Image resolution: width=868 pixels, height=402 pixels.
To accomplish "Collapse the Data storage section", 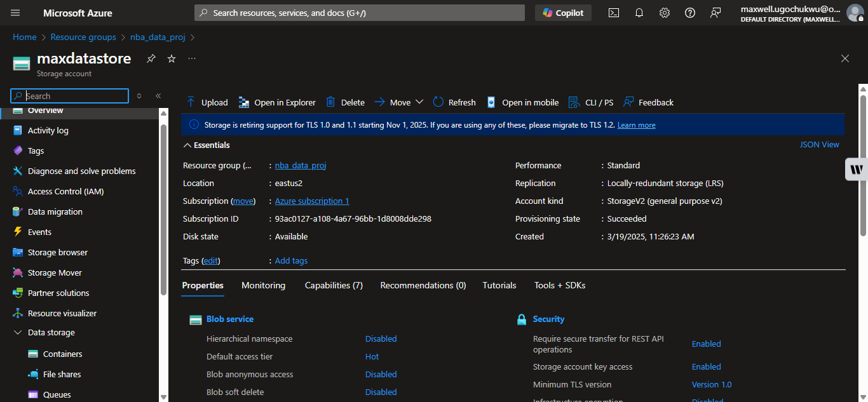I will (18, 332).
